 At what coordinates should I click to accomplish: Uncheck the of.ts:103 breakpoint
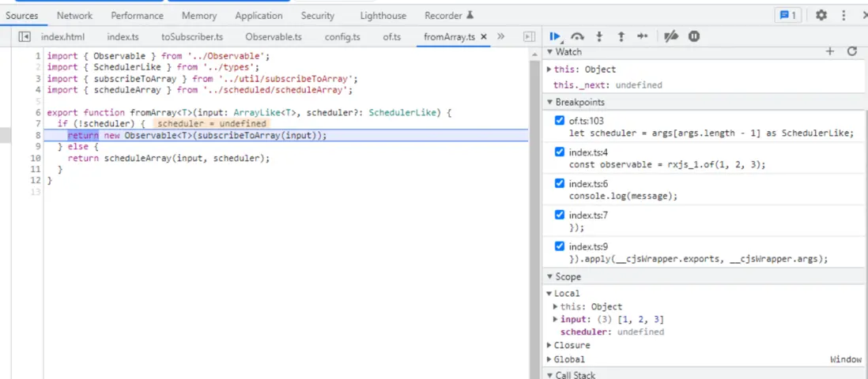[x=560, y=121]
